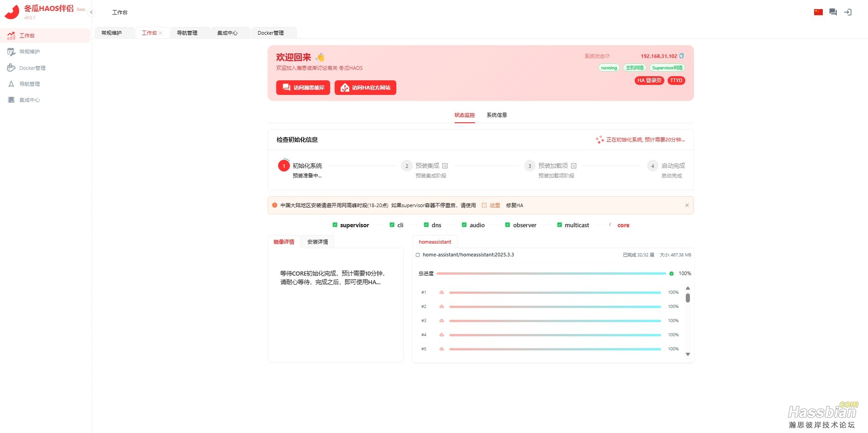Click the cloud icon for layer #2
This screenshot has width=868, height=433.
coord(442,307)
